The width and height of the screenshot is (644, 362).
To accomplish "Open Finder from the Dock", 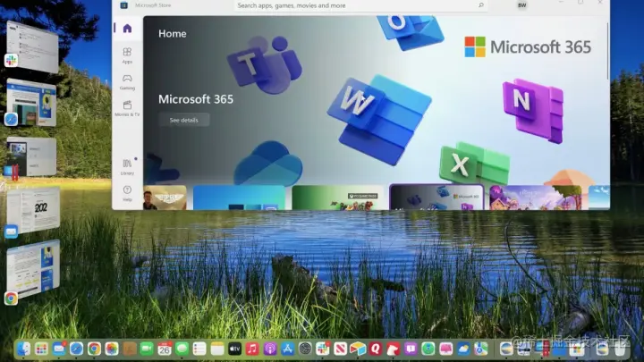I will coord(24,349).
